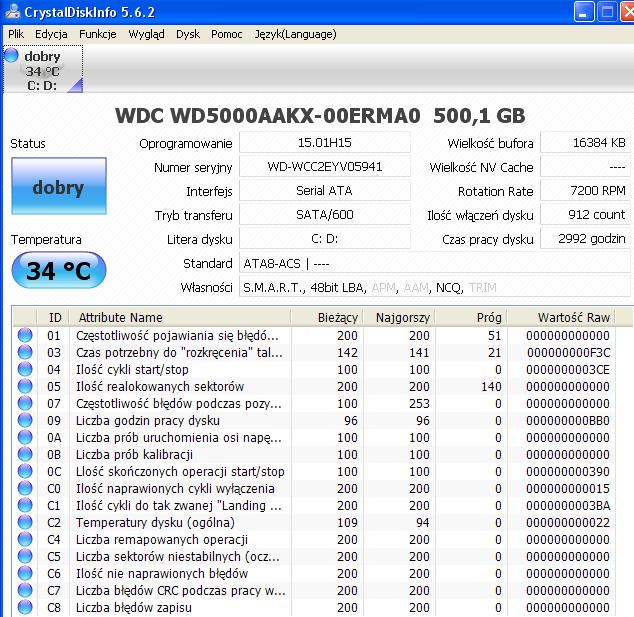Minimize the CrystalDiskInfo window
The height and width of the screenshot is (617, 634).
(583, 12)
